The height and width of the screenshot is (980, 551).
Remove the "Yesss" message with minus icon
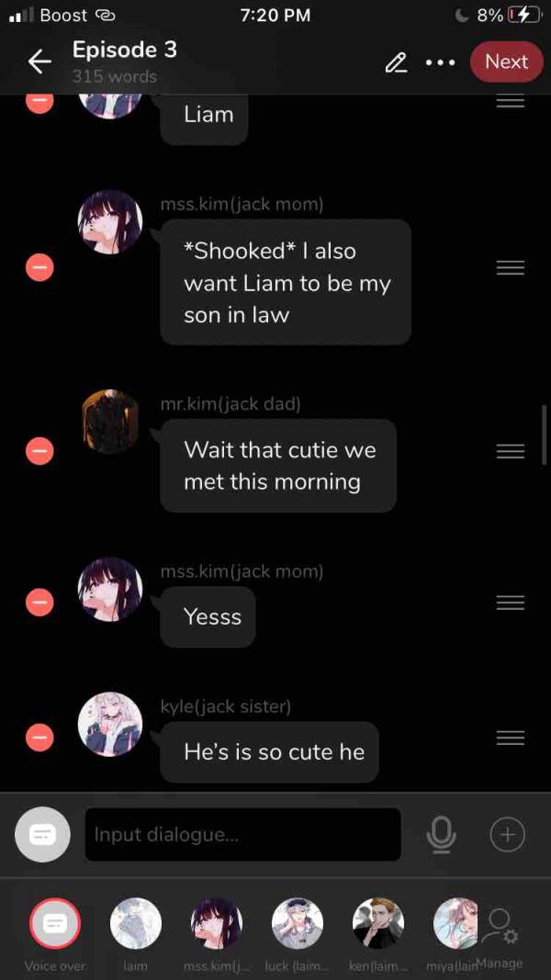(x=39, y=603)
